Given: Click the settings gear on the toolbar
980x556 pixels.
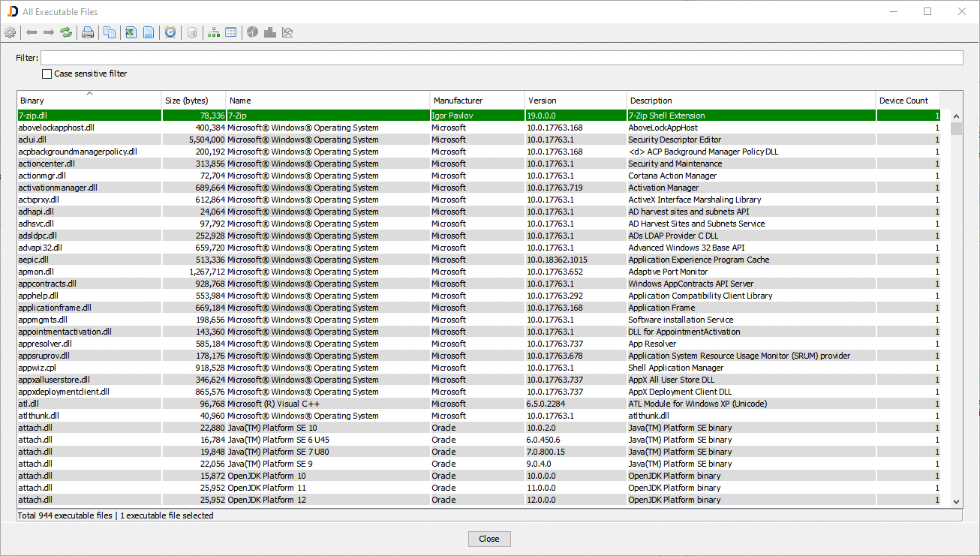Looking at the screenshot, I should click(x=11, y=32).
